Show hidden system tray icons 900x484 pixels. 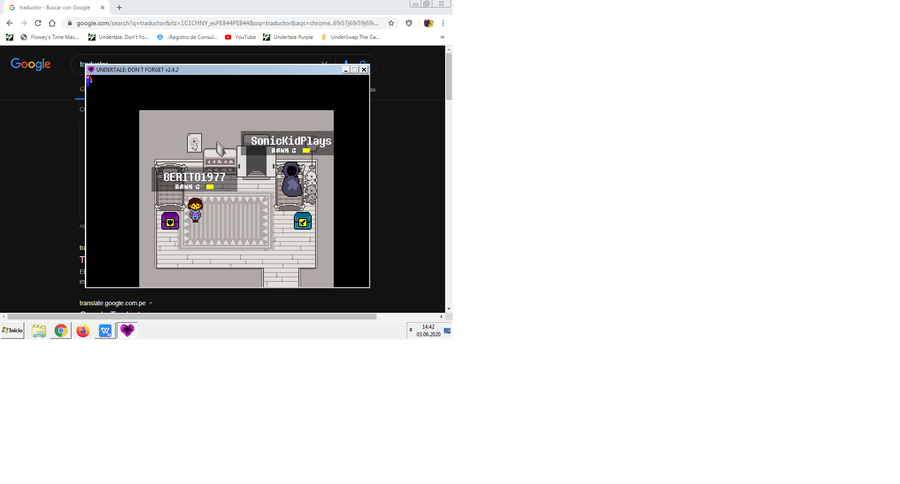pyautogui.click(x=410, y=331)
